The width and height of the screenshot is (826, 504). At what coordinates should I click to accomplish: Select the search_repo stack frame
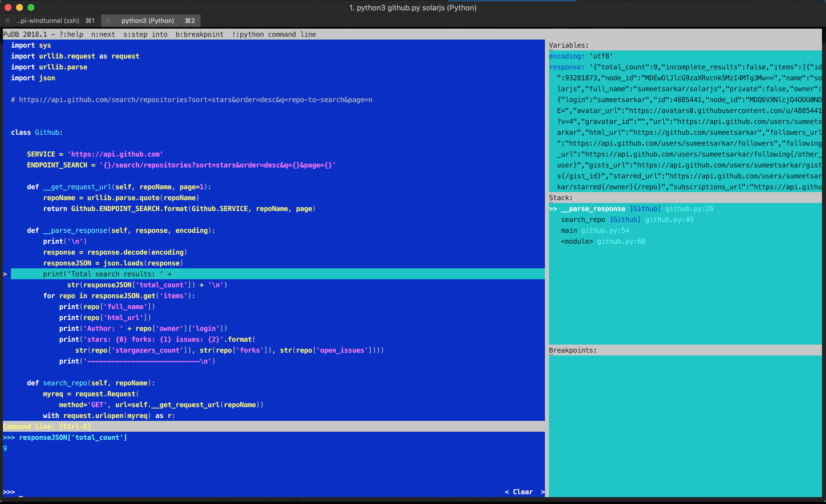tap(583, 220)
